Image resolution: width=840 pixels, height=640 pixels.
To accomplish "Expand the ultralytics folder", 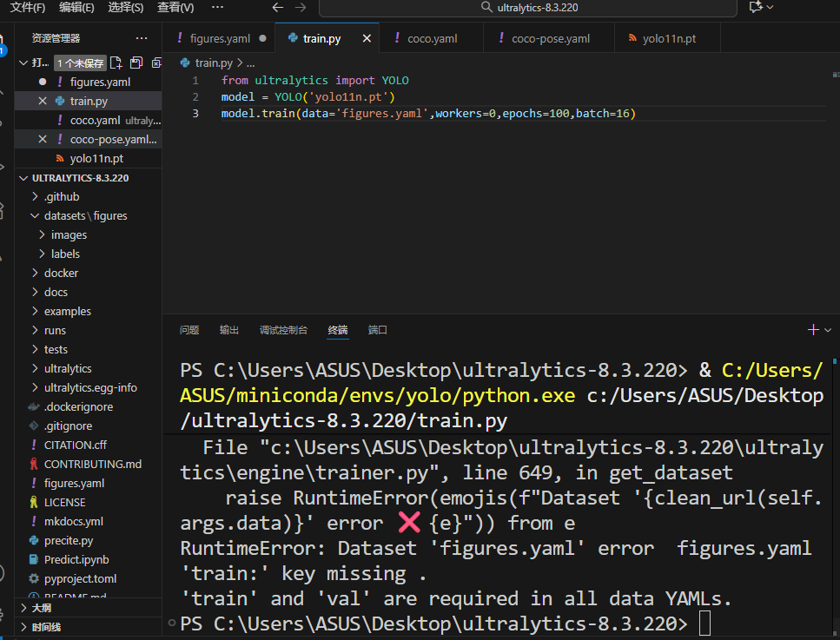I will [x=68, y=368].
